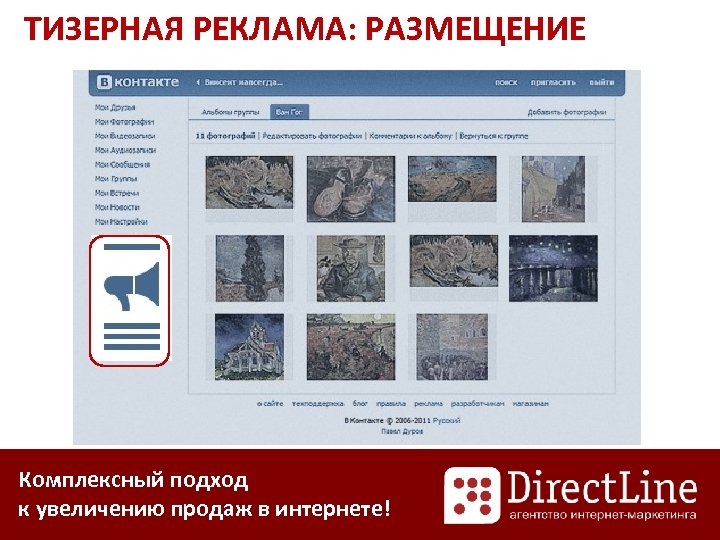The height and width of the screenshot is (540, 720).
Task: Click the 'разработчикам' footer link
Action: [478, 404]
